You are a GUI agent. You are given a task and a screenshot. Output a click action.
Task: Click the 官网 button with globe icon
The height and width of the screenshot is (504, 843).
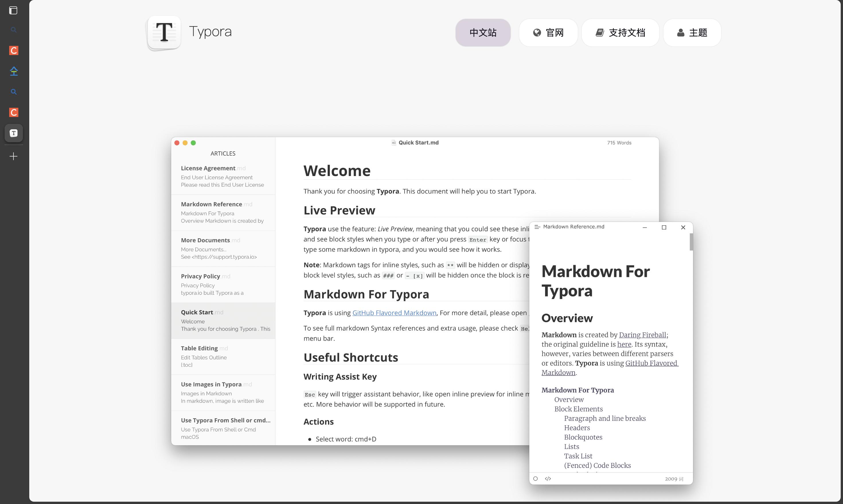coord(548,33)
